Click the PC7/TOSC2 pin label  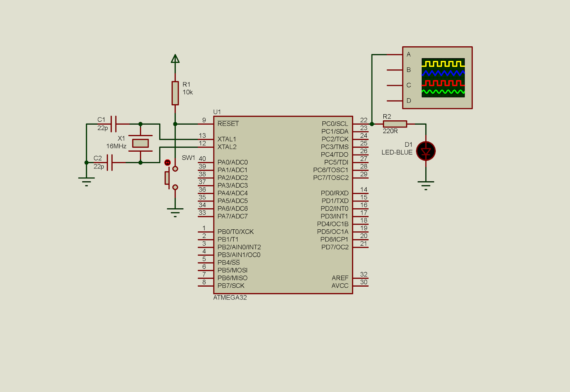click(x=331, y=178)
